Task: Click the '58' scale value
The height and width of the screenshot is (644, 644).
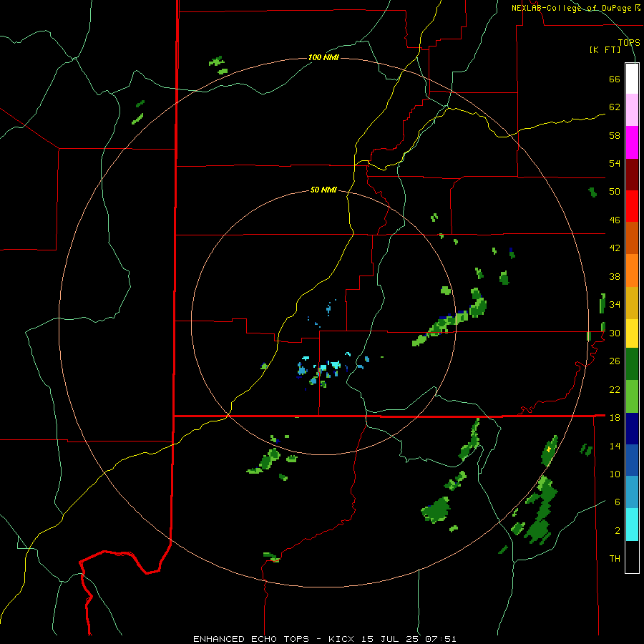Action: click(x=615, y=135)
